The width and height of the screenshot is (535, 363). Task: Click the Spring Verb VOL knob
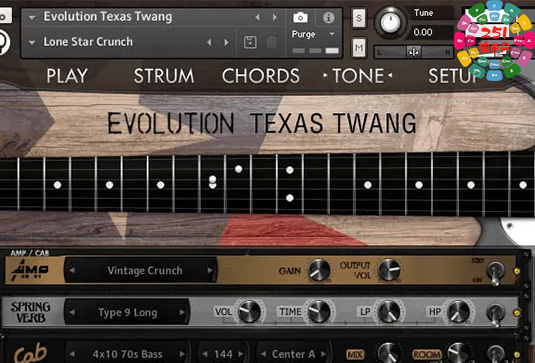tap(249, 311)
